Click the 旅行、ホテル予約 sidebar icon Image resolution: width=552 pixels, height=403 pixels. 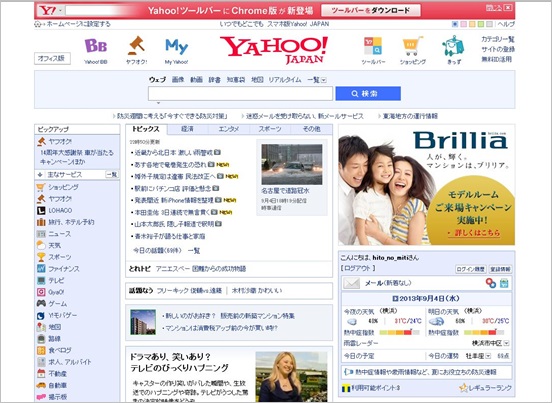[41, 222]
